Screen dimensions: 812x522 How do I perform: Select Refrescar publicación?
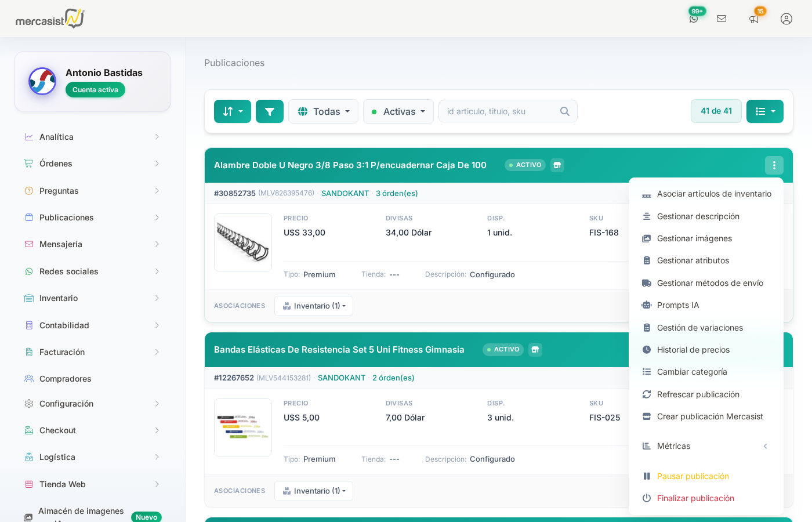click(706, 394)
